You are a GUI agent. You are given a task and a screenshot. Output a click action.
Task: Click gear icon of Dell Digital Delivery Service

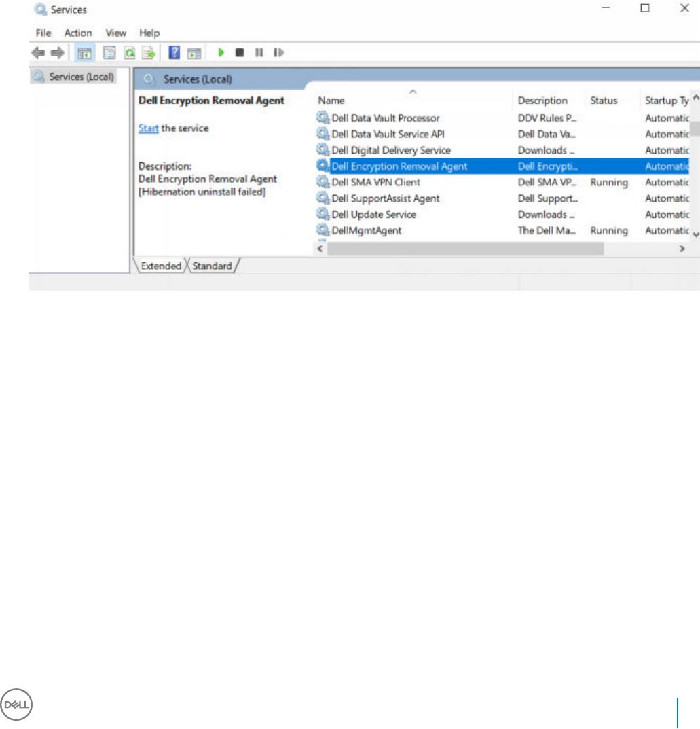(323, 149)
